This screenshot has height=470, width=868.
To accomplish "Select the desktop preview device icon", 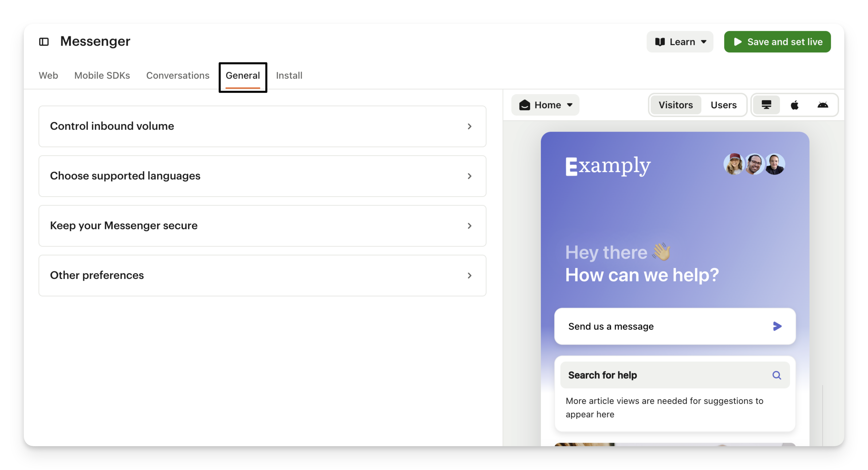I will pyautogui.click(x=766, y=105).
